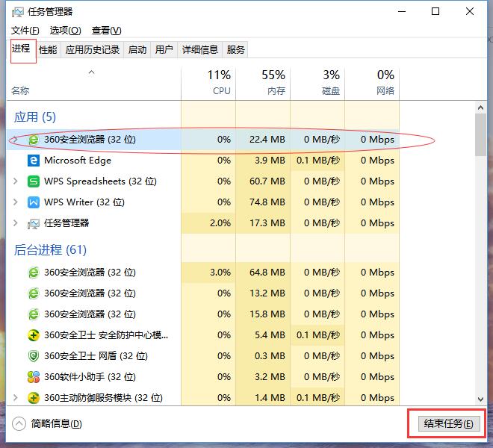The image size is (493, 448).
Task: Switch to the 应用历史记录 tab
Action: tap(93, 50)
